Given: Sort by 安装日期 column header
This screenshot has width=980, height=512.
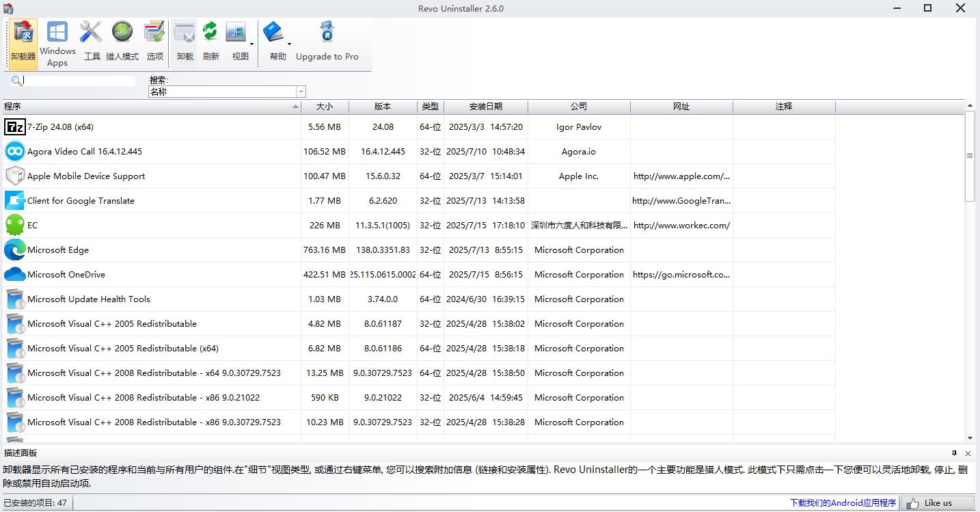Looking at the screenshot, I should coord(486,107).
